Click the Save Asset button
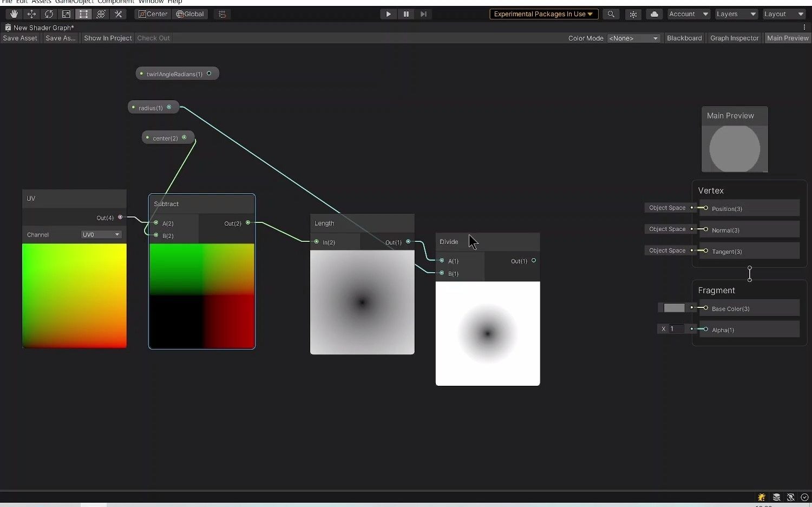This screenshot has height=507, width=812. (20, 38)
